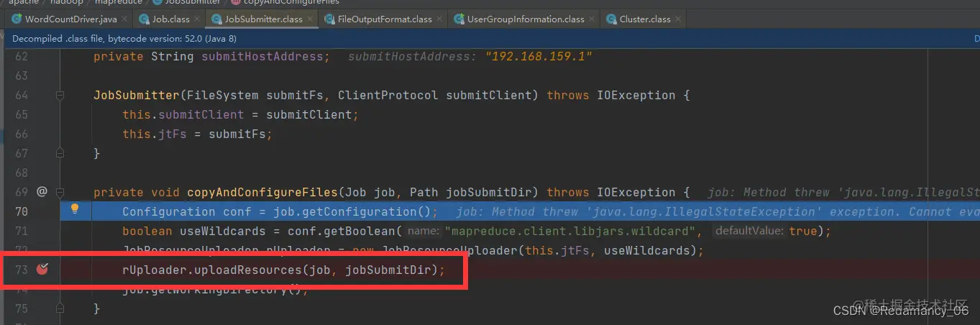This screenshot has height=325, width=980.
Task: Toggle the breakpoint on line 73
Action: [x=42, y=270]
